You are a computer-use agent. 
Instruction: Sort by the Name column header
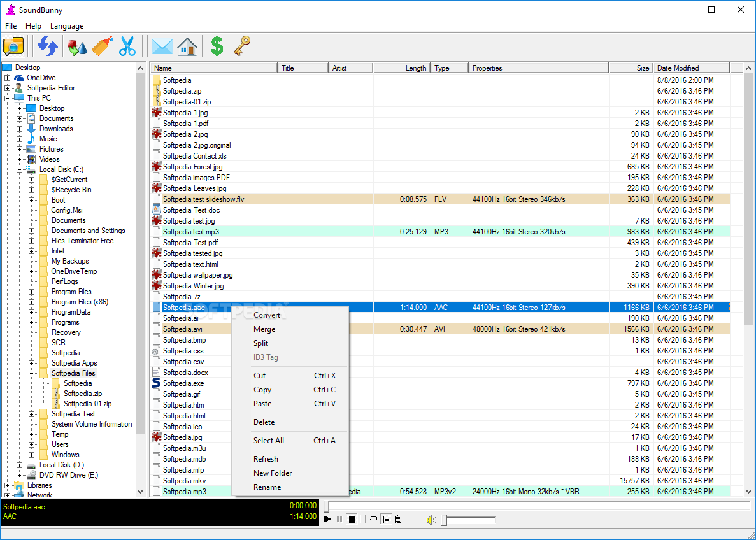pos(214,68)
